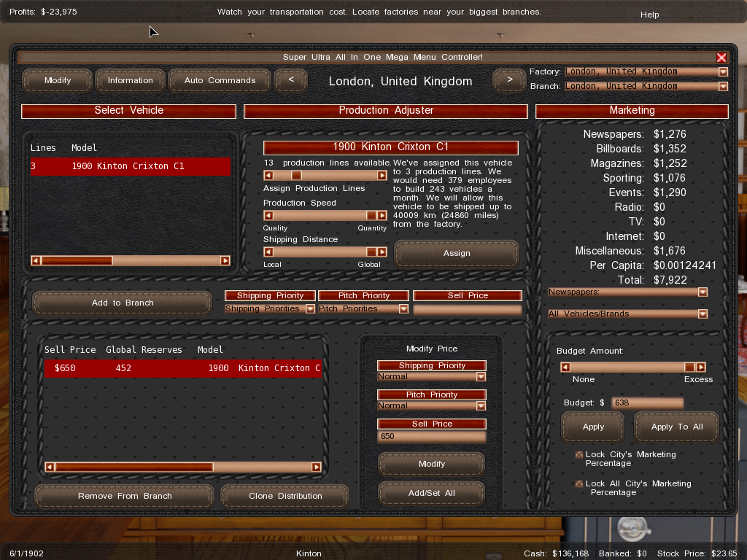Click the next city arrow button
The image size is (747, 560).
point(509,80)
